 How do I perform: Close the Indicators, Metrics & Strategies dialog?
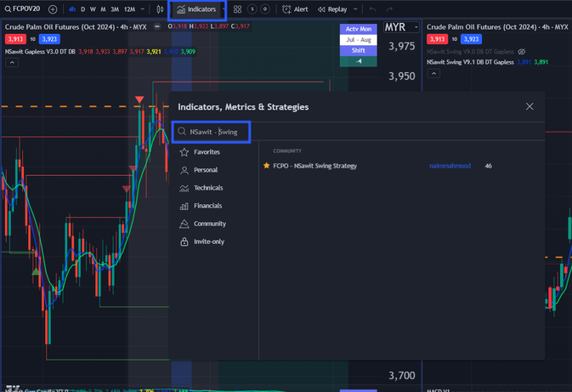(x=530, y=106)
